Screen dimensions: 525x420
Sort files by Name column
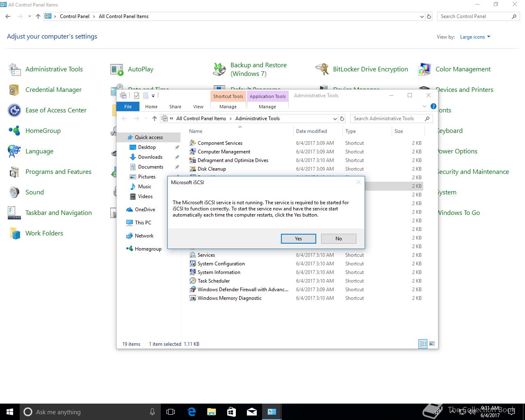pyautogui.click(x=240, y=131)
